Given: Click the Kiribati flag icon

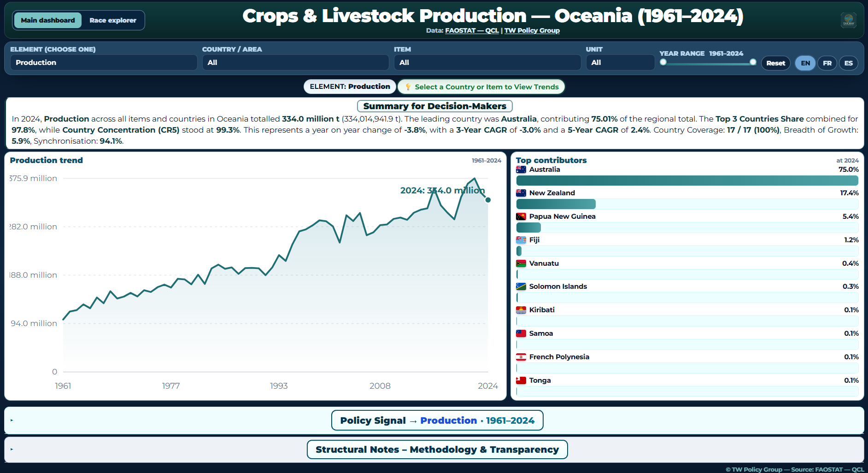Looking at the screenshot, I should [x=521, y=310].
